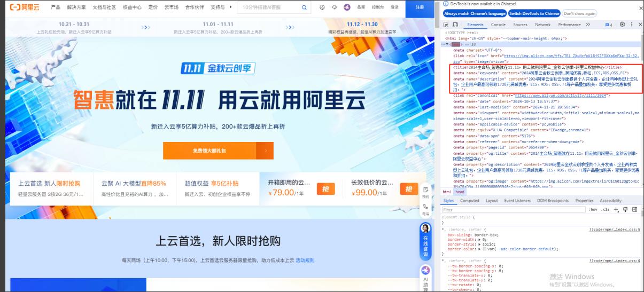Click the new style rule plus icon

coord(616,210)
